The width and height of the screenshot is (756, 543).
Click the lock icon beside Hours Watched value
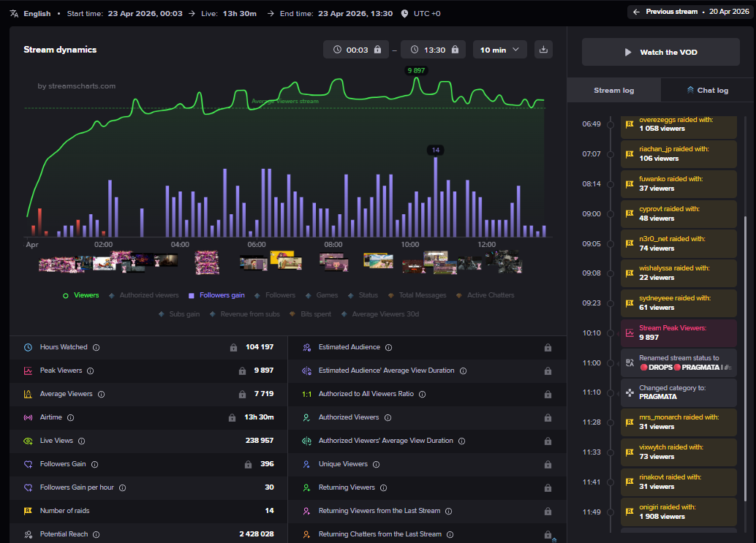tap(233, 347)
